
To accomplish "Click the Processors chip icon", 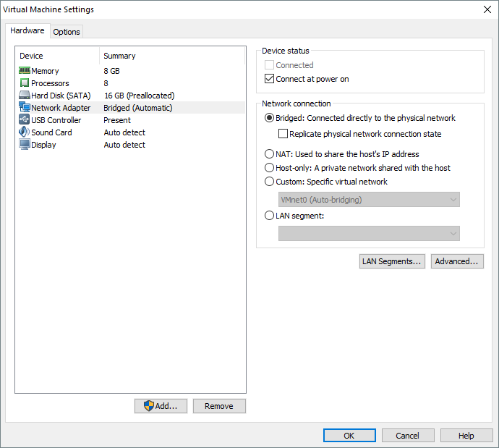I will point(24,83).
